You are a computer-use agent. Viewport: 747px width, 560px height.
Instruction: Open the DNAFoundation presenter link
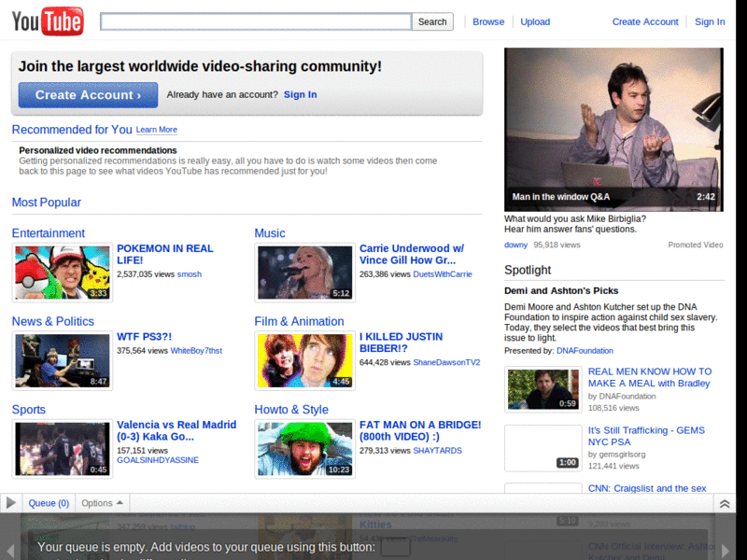pyautogui.click(x=585, y=351)
